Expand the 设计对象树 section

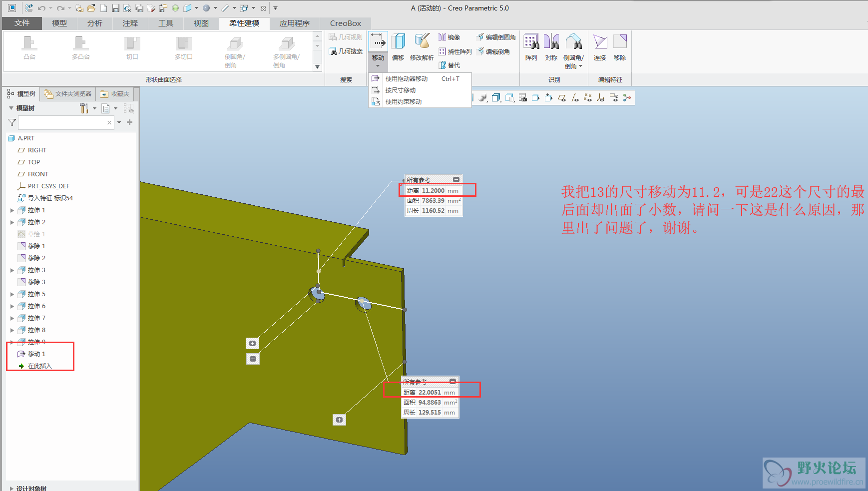click(11, 488)
